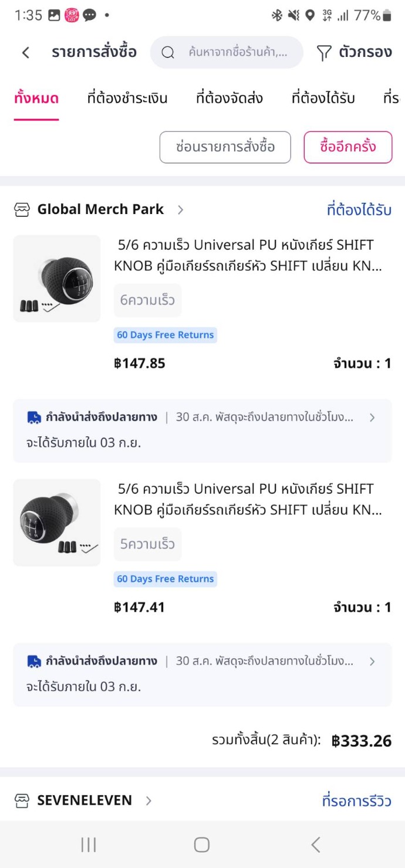Switch to the ที่ต้องจัดส่ง tab

click(x=230, y=99)
